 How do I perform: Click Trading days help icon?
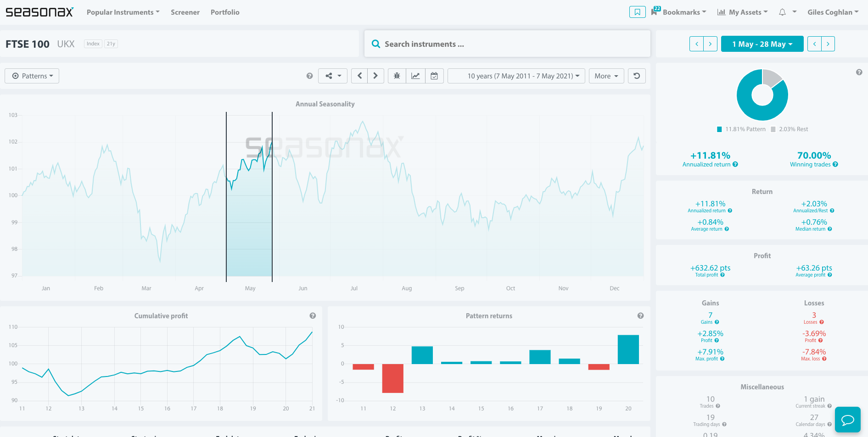[724, 425]
